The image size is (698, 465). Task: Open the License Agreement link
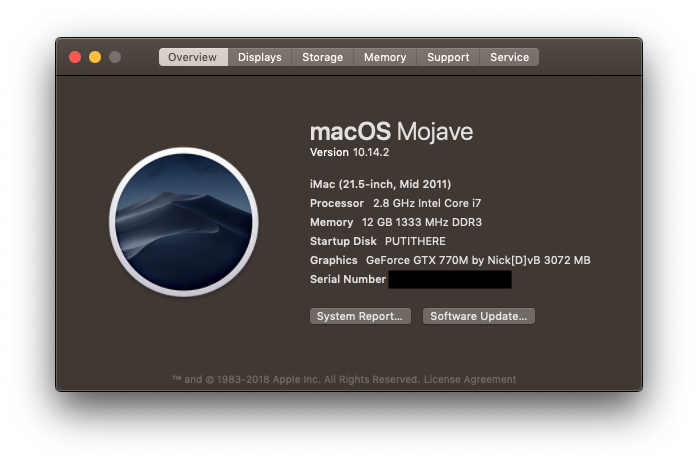coord(470,380)
